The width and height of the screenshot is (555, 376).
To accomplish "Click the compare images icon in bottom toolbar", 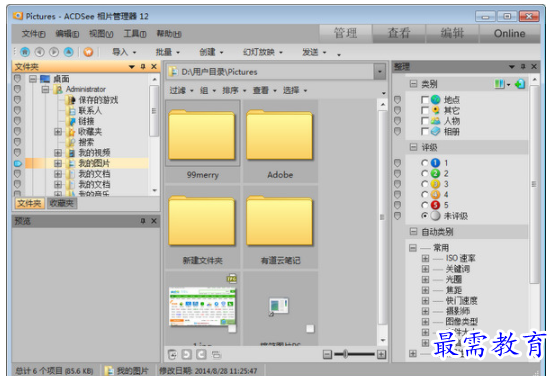I will (x=216, y=354).
